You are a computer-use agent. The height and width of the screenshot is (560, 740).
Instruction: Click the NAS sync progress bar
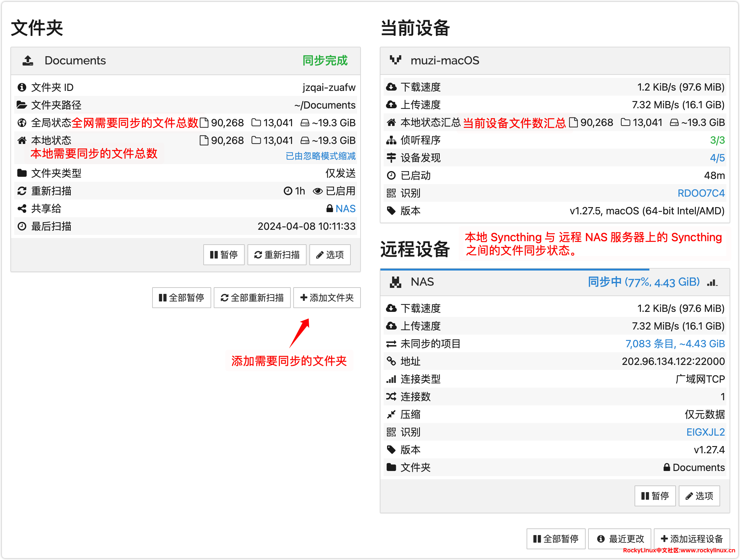click(515, 269)
